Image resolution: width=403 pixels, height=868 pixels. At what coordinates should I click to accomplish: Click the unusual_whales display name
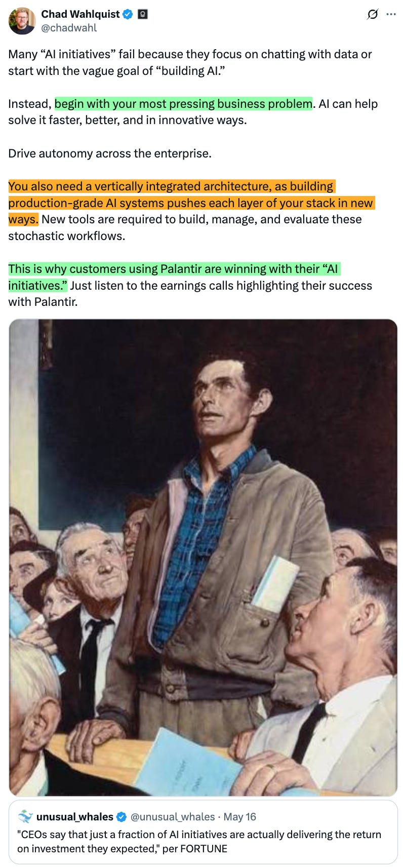74,816
